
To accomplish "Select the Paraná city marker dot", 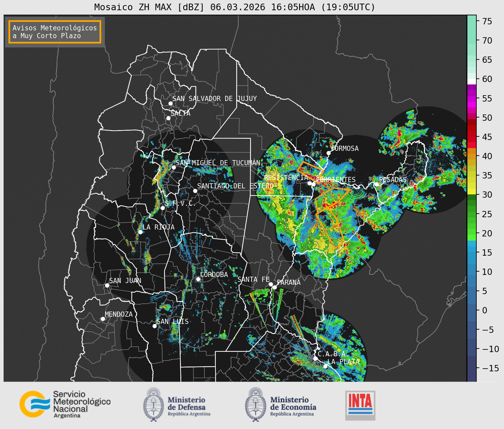I will (275, 287).
